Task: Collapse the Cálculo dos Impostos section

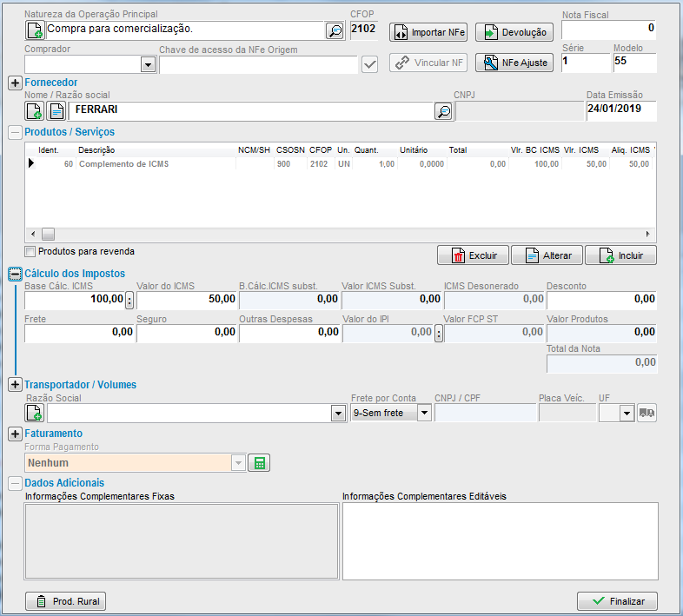Action: [x=15, y=274]
